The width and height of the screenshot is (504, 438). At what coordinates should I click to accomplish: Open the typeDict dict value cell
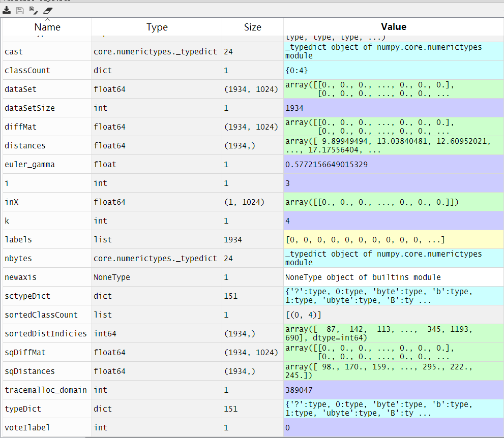coord(394,409)
